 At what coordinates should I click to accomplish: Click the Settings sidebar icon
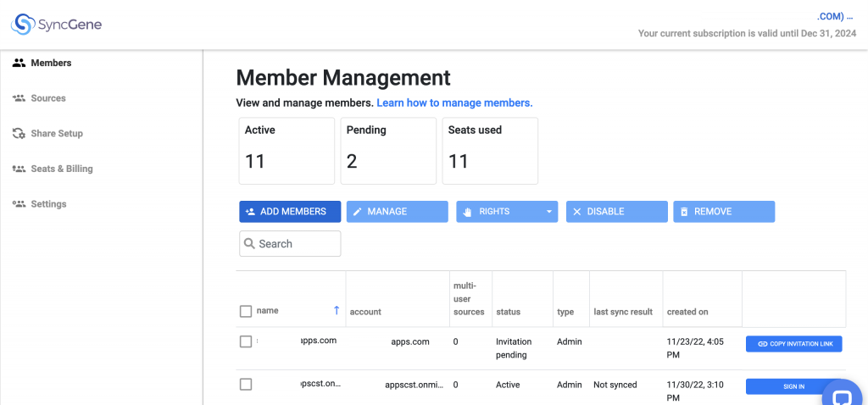click(19, 204)
